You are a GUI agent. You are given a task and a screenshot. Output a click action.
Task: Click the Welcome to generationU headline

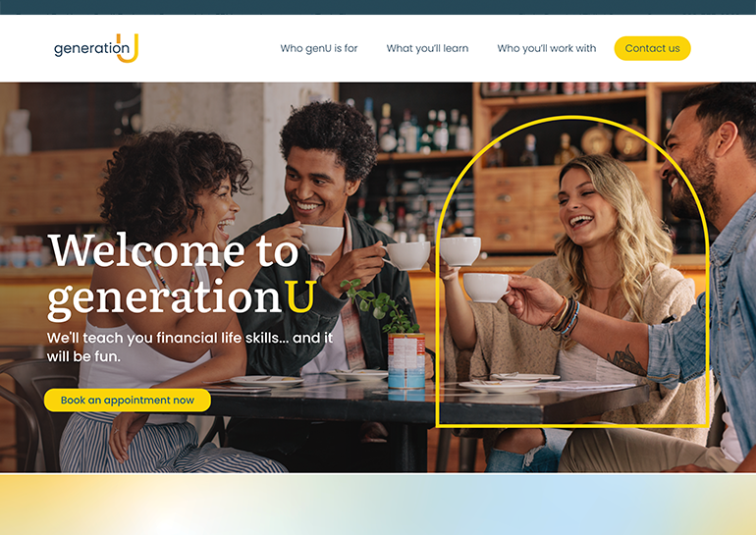coord(182,276)
